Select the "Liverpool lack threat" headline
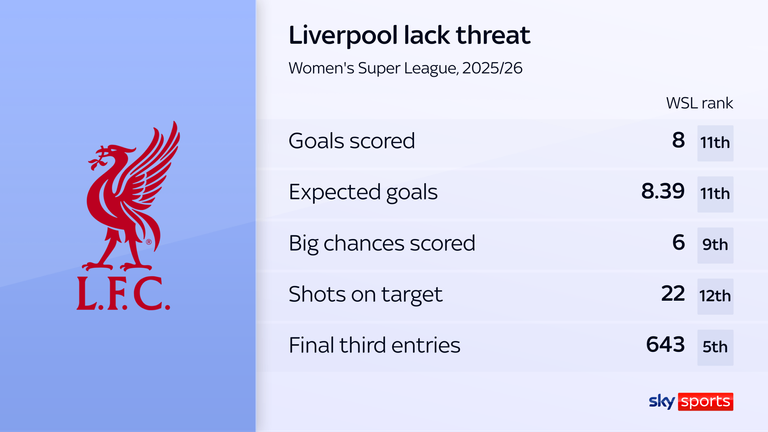Image resolution: width=768 pixels, height=432 pixels. 409,36
